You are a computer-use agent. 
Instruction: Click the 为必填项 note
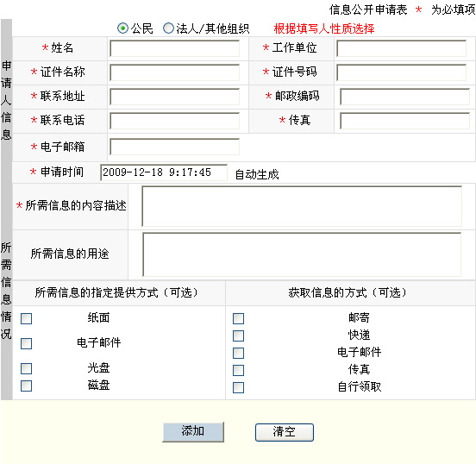[x=454, y=9]
